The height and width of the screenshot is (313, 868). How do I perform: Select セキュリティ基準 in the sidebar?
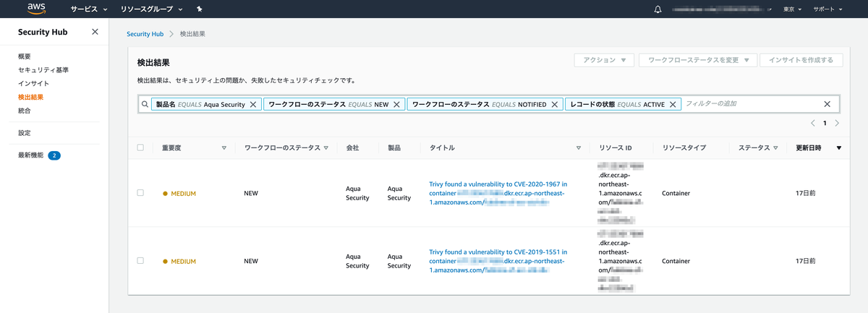click(x=43, y=70)
